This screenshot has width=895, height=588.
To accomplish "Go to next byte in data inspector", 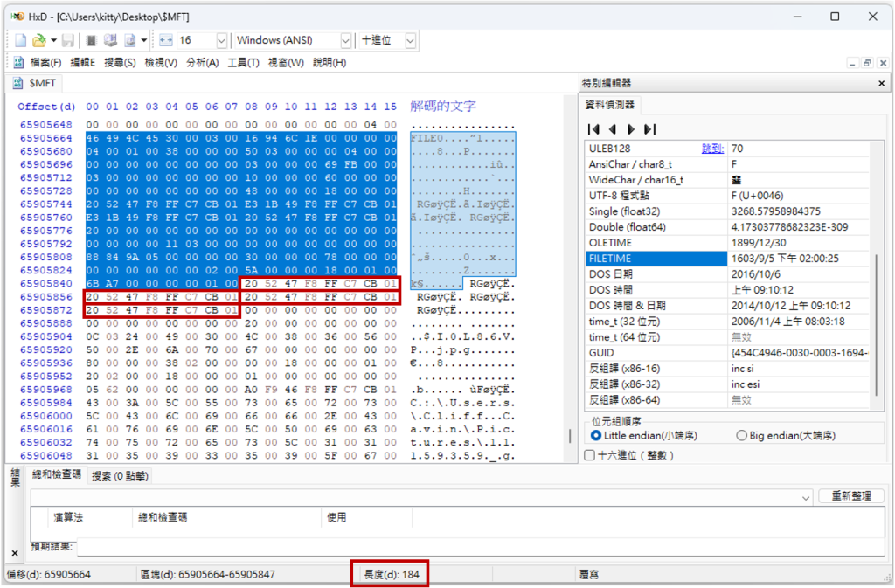I will coord(631,129).
